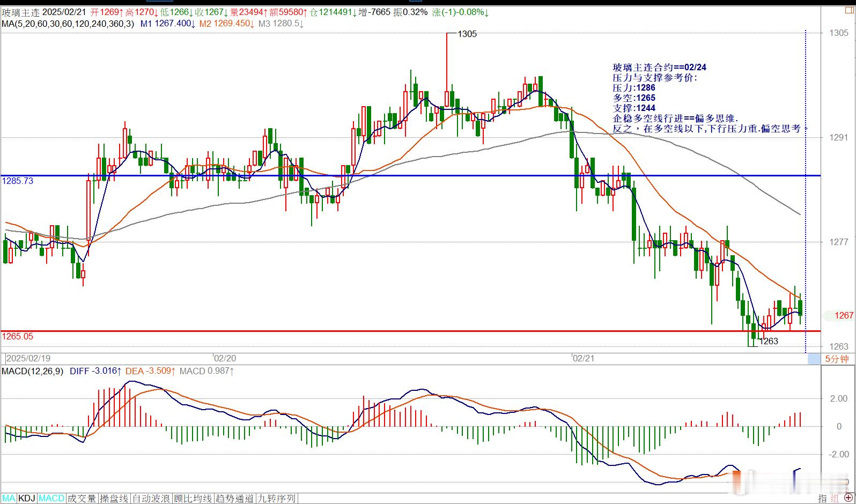Click the 1263 low price marker
Viewport: 856px width, 504px height.
(769, 342)
